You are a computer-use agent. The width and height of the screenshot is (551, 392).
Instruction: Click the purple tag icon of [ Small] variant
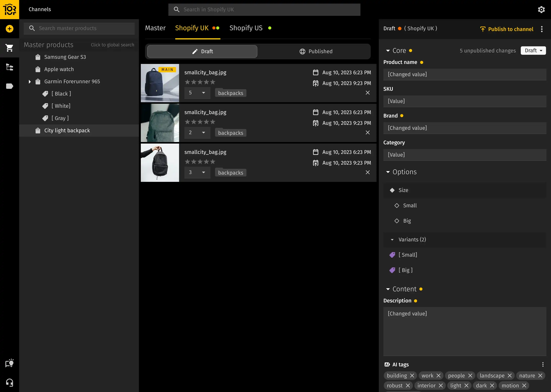coord(392,255)
